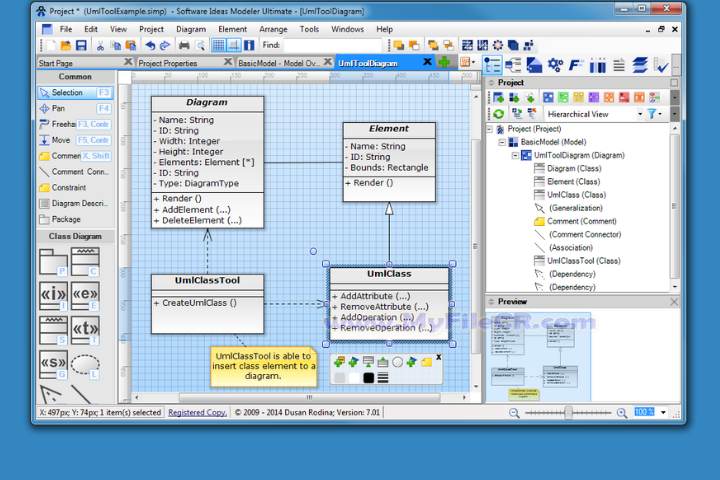
Task: Toggle the hierarchy outline sidebar button
Action: 513,65
